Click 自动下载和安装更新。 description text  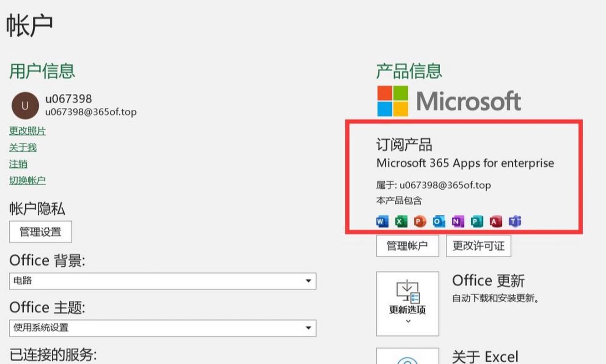tap(496, 299)
